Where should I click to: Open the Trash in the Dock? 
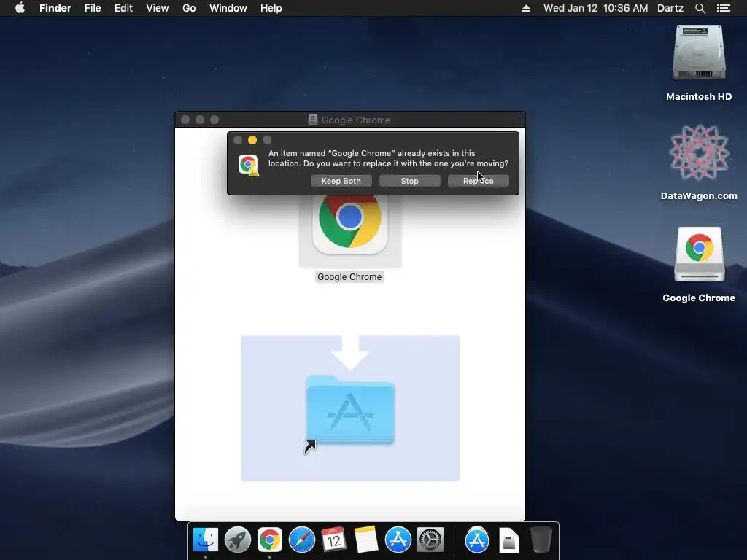[x=541, y=540]
